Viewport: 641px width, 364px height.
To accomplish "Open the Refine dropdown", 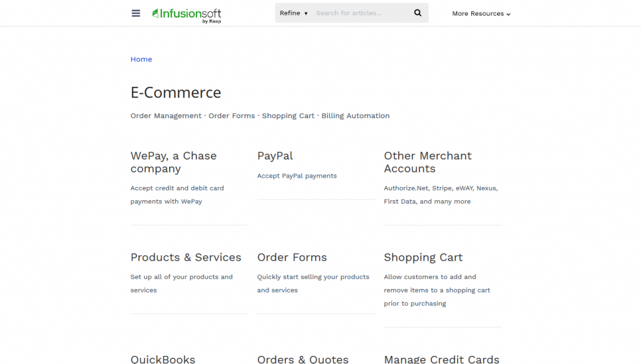I will click(x=294, y=13).
